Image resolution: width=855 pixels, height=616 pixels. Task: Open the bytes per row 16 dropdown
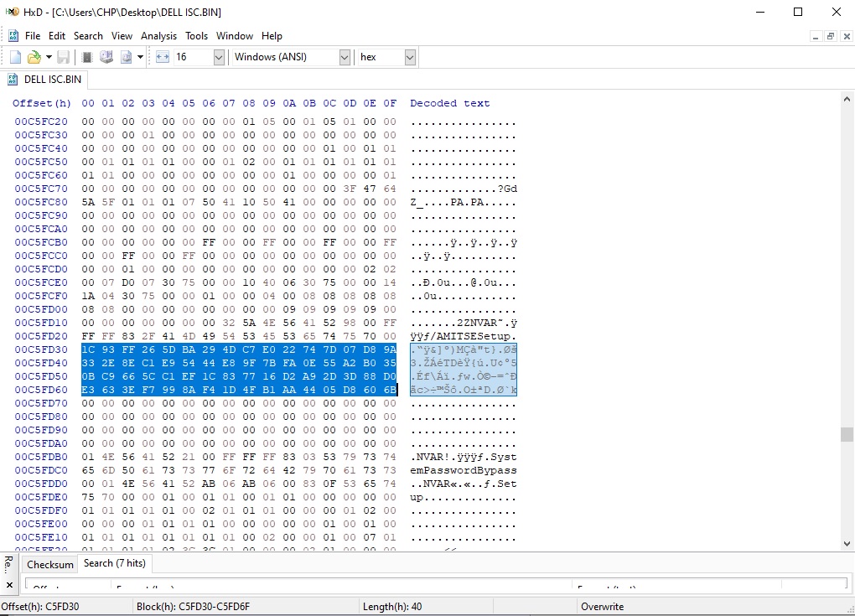[x=219, y=57]
